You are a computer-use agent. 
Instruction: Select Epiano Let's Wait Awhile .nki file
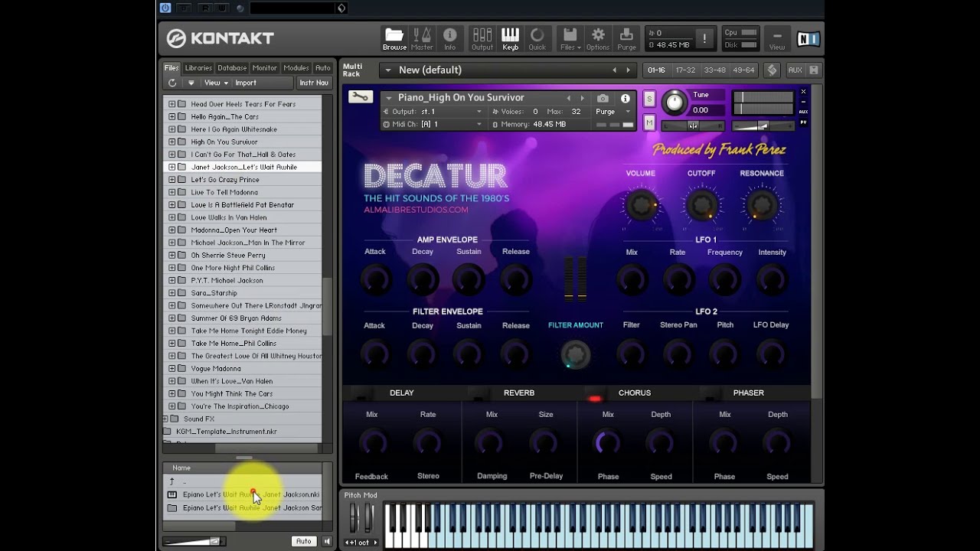pyautogui.click(x=244, y=494)
